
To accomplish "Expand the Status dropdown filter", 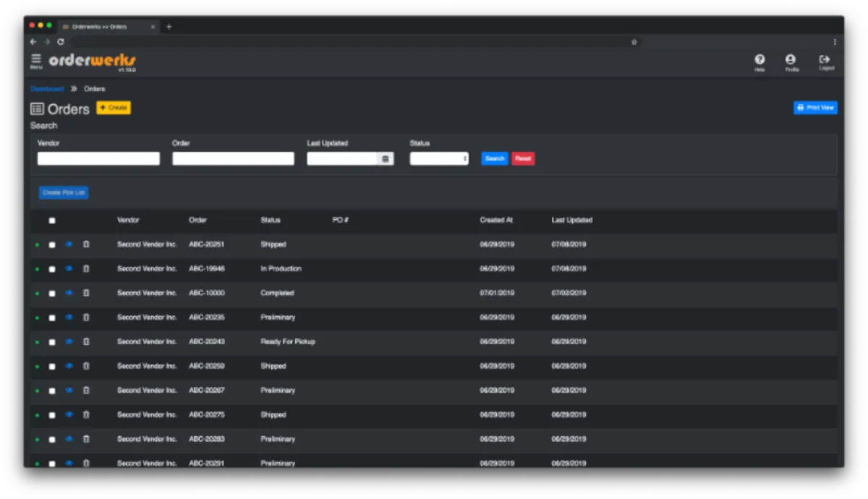I will (439, 158).
